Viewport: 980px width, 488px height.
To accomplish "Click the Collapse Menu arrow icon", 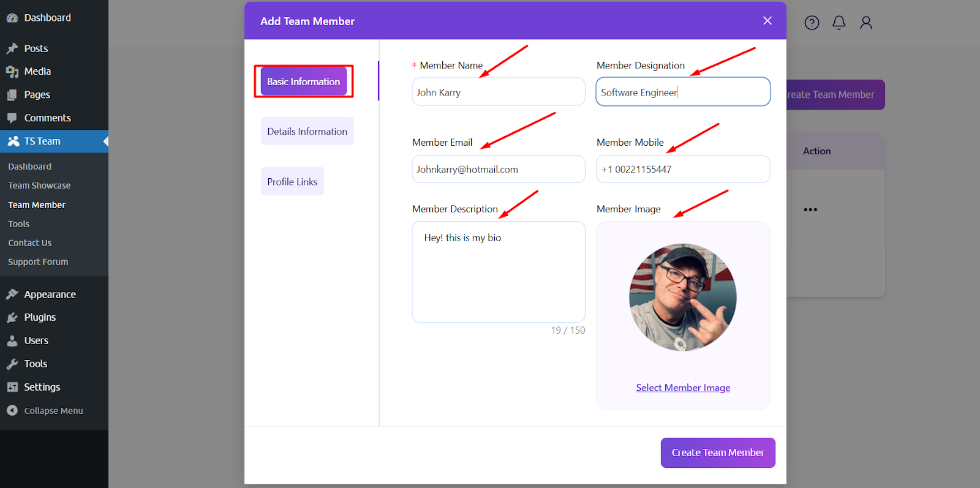I will (x=12, y=410).
